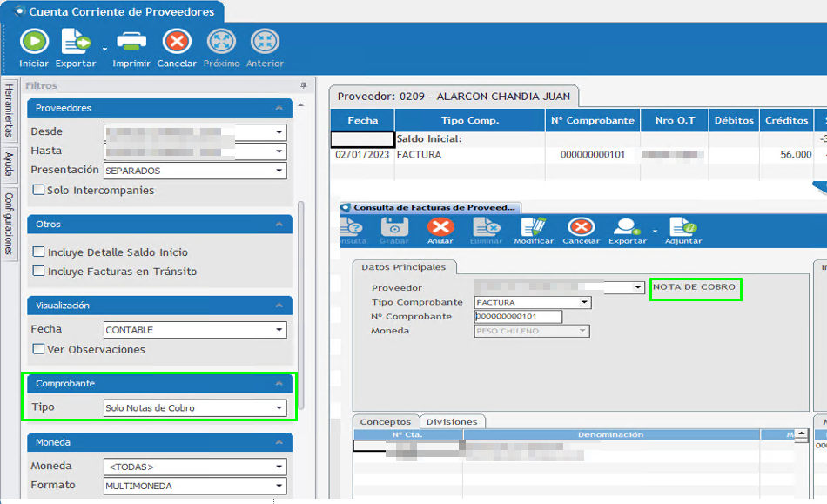Image resolution: width=827 pixels, height=504 pixels.
Task: Click the Denominación column header
Action: (611, 435)
